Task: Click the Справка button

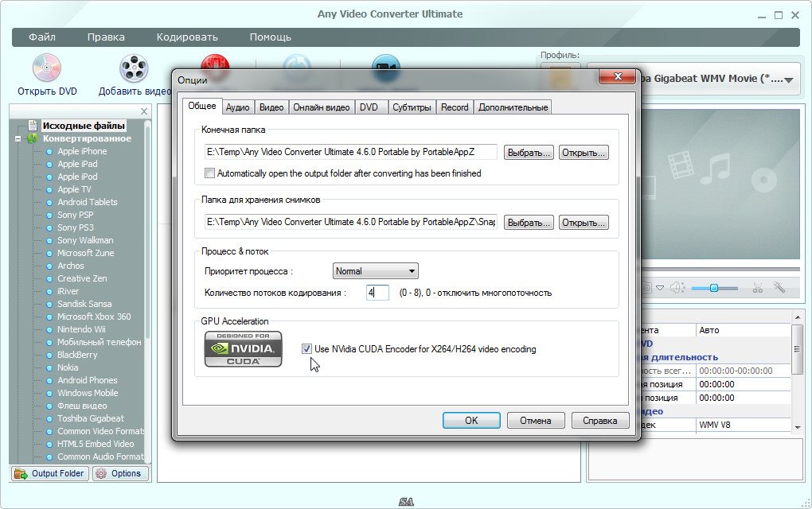Action: pos(599,421)
